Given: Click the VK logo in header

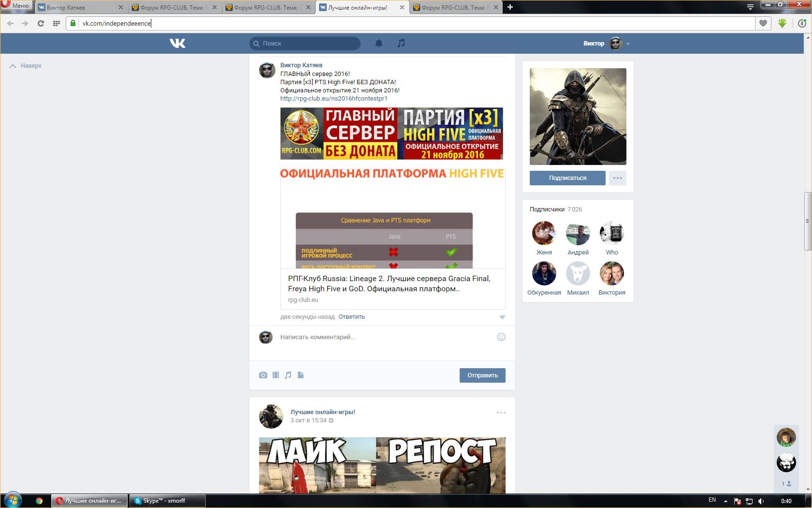Looking at the screenshot, I should (x=177, y=44).
